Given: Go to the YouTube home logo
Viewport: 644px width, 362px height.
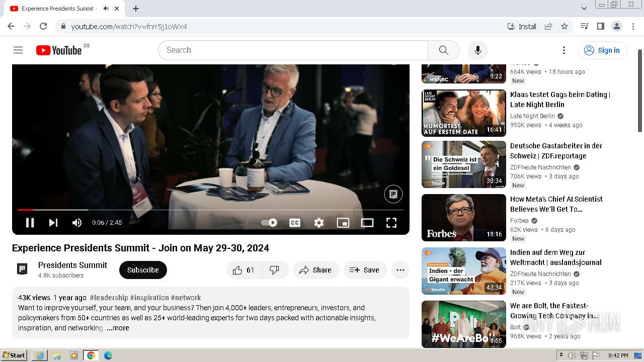Looking at the screenshot, I should tap(59, 50).
